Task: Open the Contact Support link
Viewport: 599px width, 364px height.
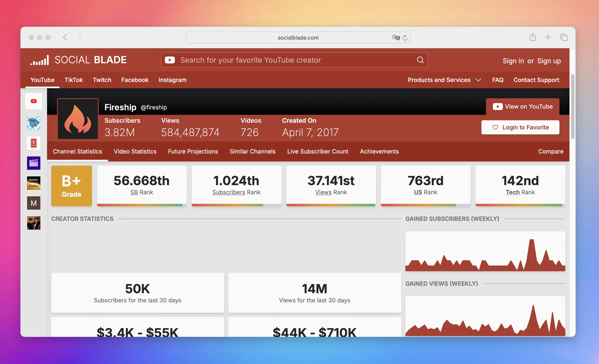Action: pyautogui.click(x=536, y=80)
